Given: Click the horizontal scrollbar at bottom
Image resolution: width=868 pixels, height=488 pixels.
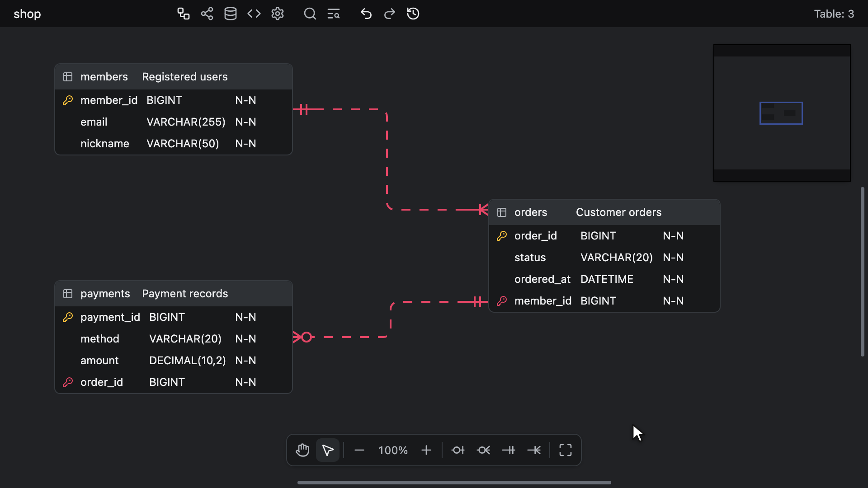Looking at the screenshot, I should coord(454,483).
